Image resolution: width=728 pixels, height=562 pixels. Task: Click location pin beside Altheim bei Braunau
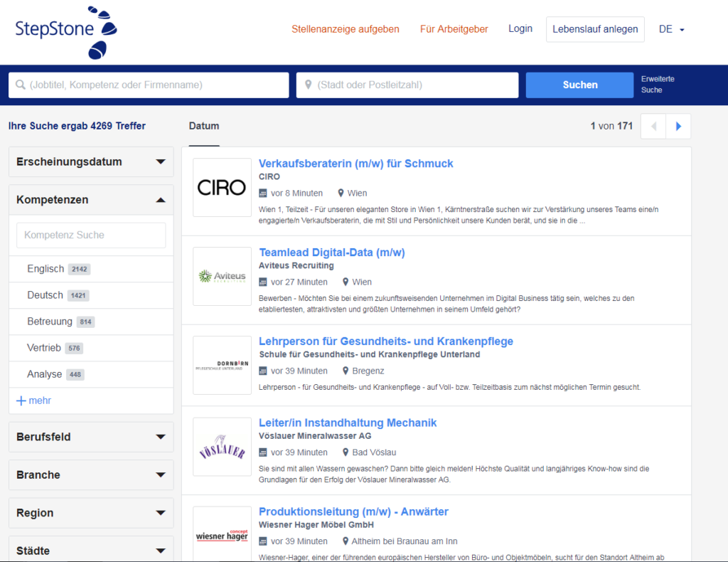(x=346, y=541)
